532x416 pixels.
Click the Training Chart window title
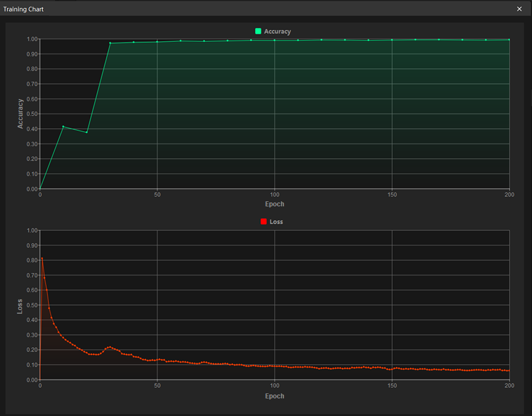[24, 9]
